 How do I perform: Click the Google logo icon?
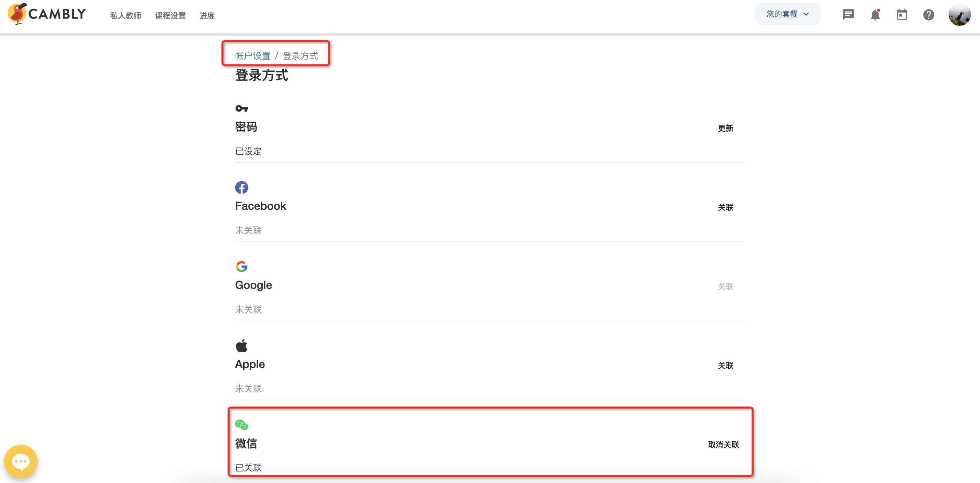point(242,267)
